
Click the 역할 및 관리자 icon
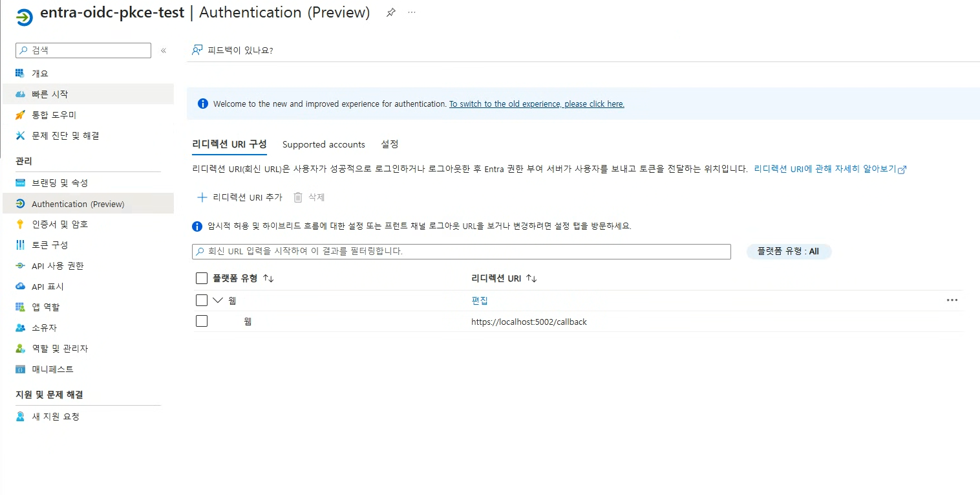click(x=20, y=349)
